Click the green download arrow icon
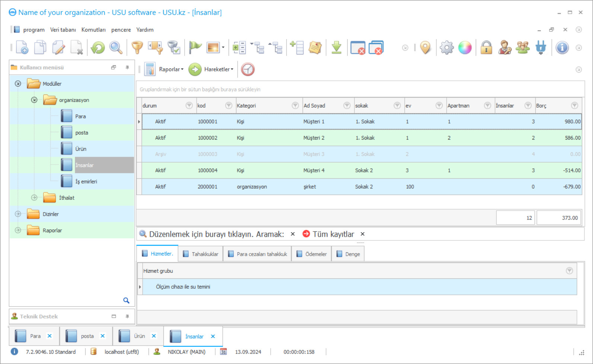This screenshot has height=364, width=593. (x=336, y=48)
